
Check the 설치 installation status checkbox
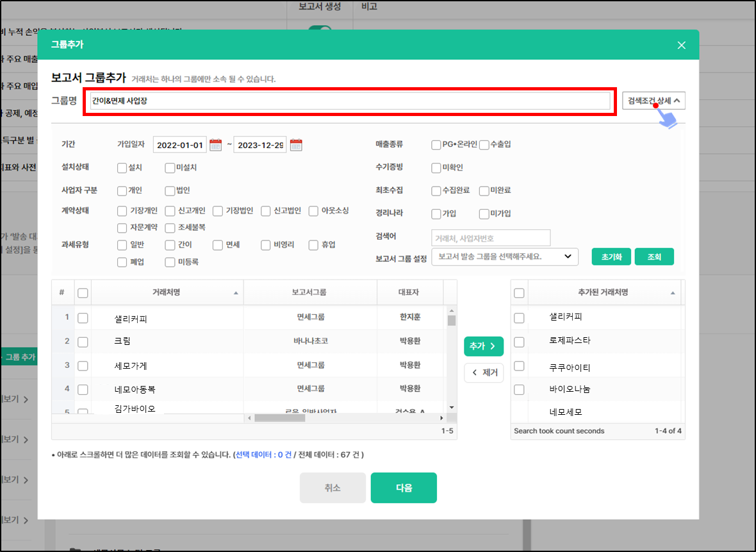(x=122, y=168)
